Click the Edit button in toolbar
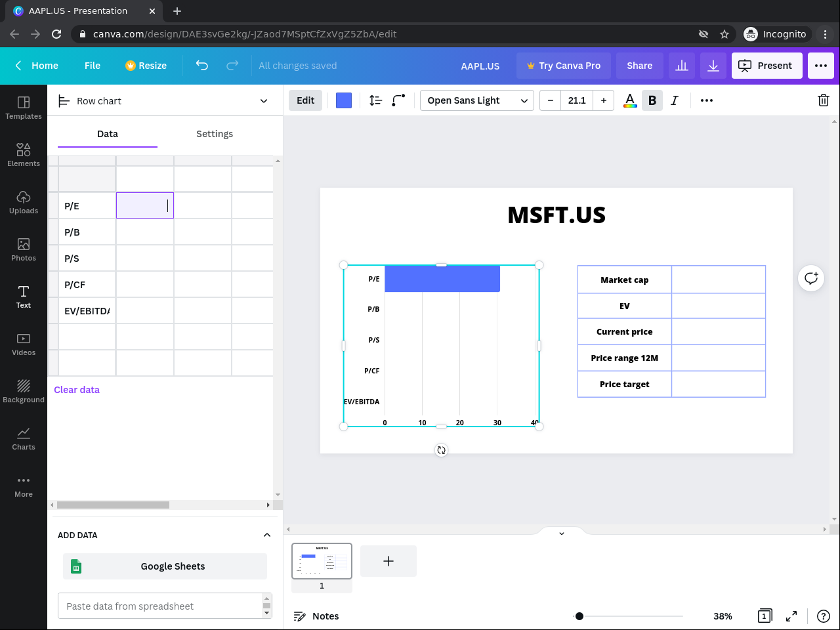 (306, 100)
